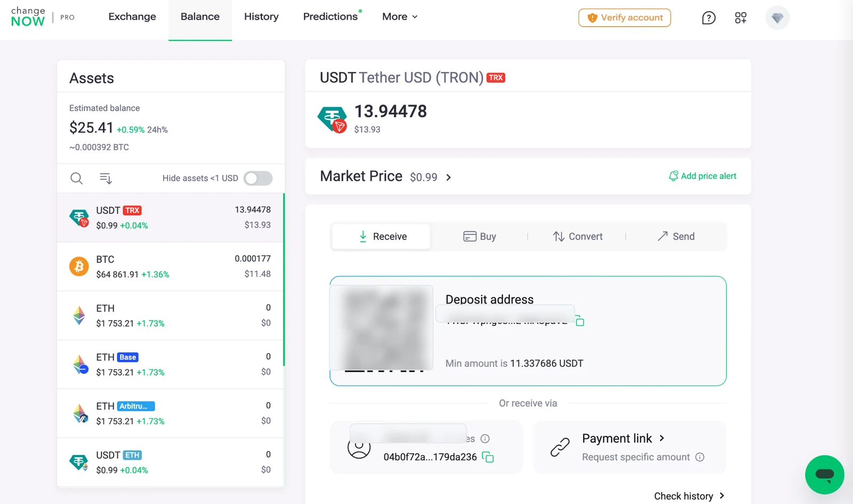Viewport: 853px width, 504px height.
Task: Open the Predictions tab
Action: click(x=331, y=17)
